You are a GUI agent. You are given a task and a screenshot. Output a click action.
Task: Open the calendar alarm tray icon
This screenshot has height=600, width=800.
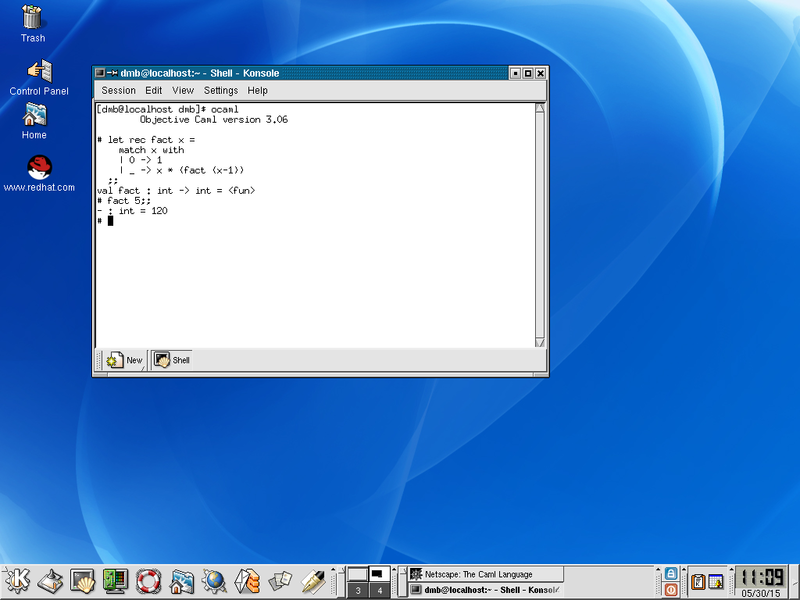coord(716,582)
